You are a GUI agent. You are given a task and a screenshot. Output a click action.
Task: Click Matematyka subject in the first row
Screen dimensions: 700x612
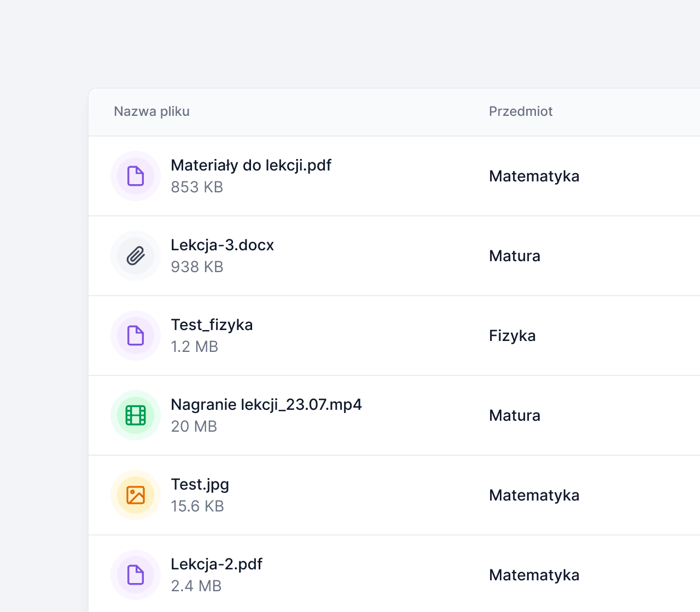(534, 176)
